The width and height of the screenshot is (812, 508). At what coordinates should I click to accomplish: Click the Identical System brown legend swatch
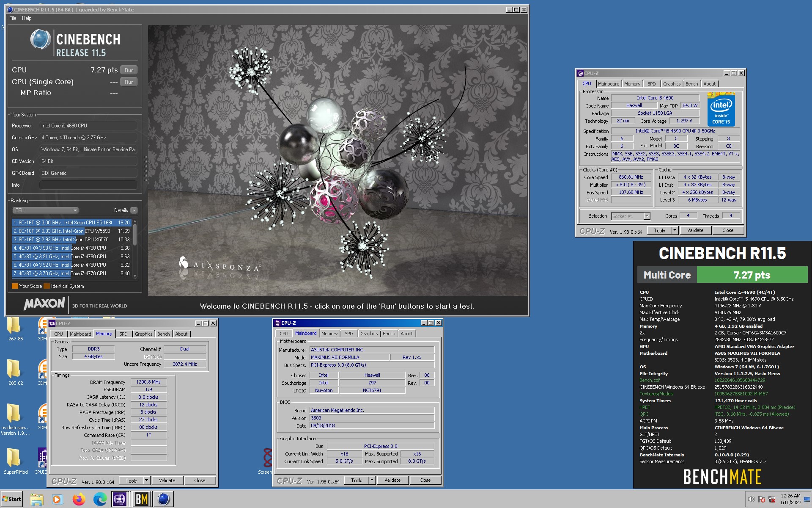coord(47,286)
